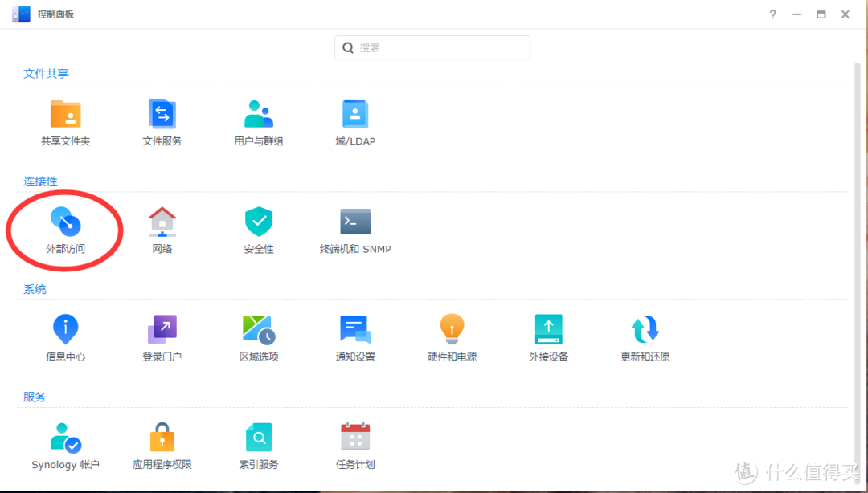This screenshot has width=868, height=493.
Task: Click the magnifier icon in search box
Action: pos(348,47)
